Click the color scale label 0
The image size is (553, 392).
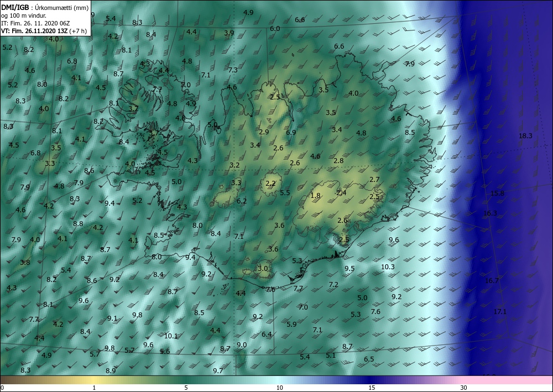(x=2, y=388)
